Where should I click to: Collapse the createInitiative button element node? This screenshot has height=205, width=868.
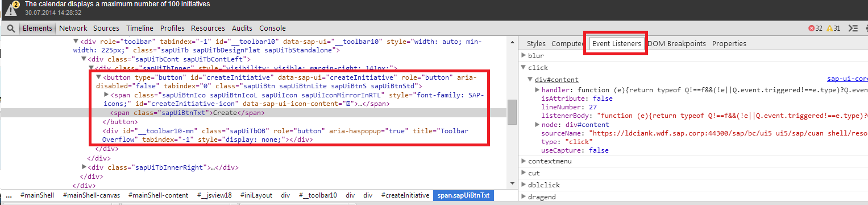click(x=98, y=77)
